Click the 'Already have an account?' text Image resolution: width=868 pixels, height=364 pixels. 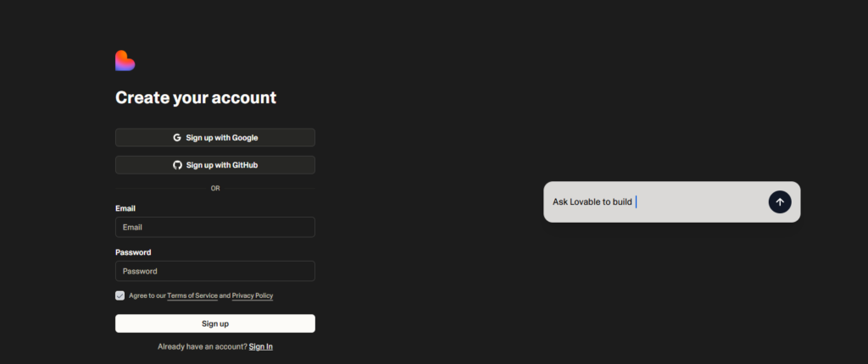click(203, 347)
